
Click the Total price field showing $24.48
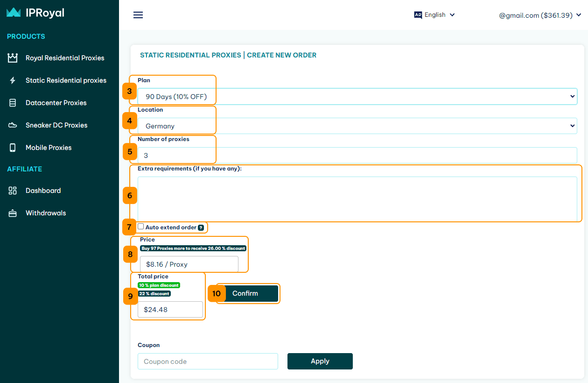tap(170, 309)
